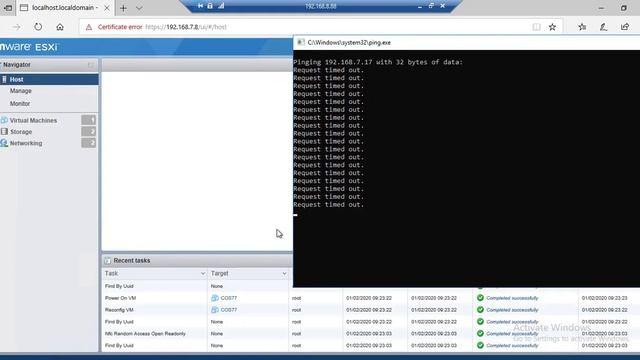Collapse the Navigator panel

point(91,65)
